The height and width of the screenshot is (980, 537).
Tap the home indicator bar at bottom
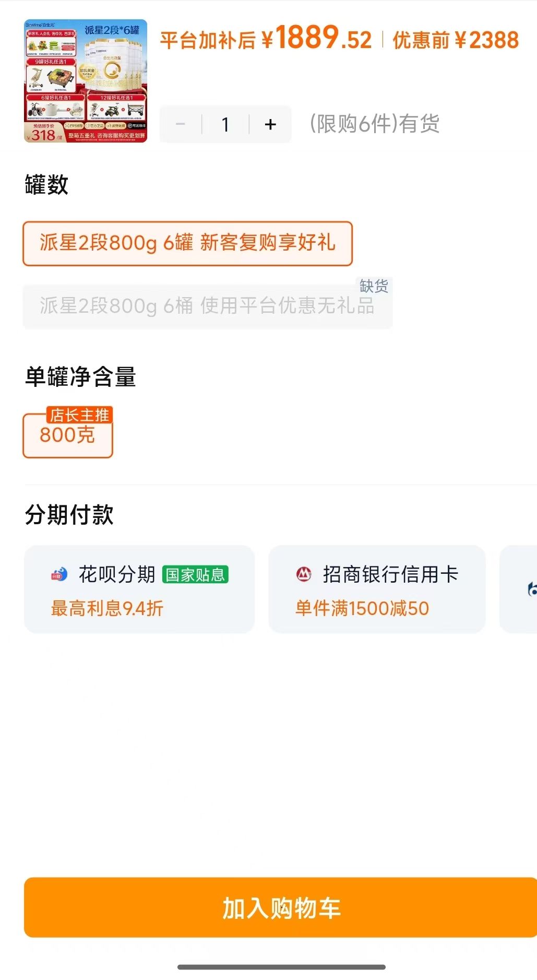pyautogui.click(x=281, y=967)
